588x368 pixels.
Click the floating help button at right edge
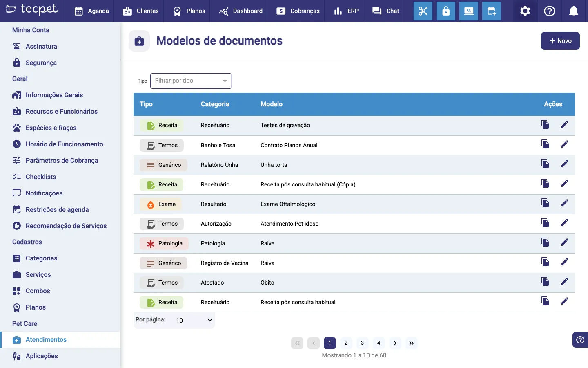pos(580,340)
